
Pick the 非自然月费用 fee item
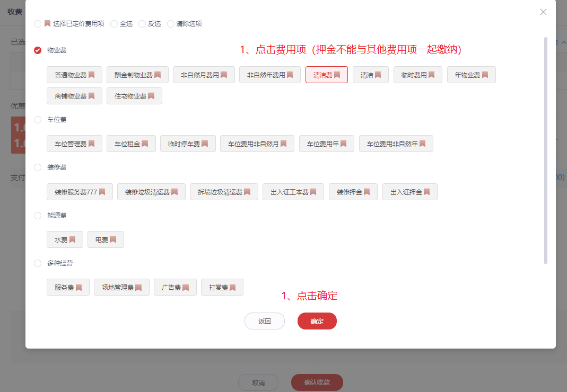click(x=204, y=75)
